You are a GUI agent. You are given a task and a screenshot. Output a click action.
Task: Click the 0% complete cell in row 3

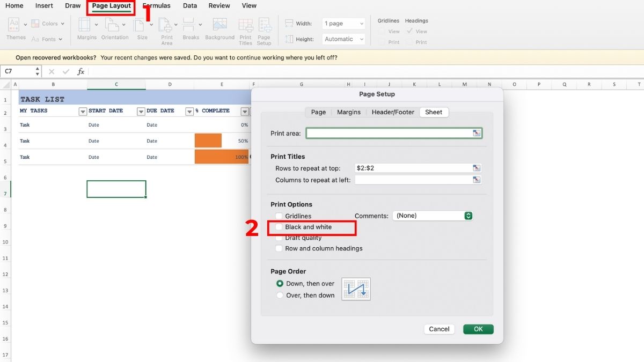[222, 125]
